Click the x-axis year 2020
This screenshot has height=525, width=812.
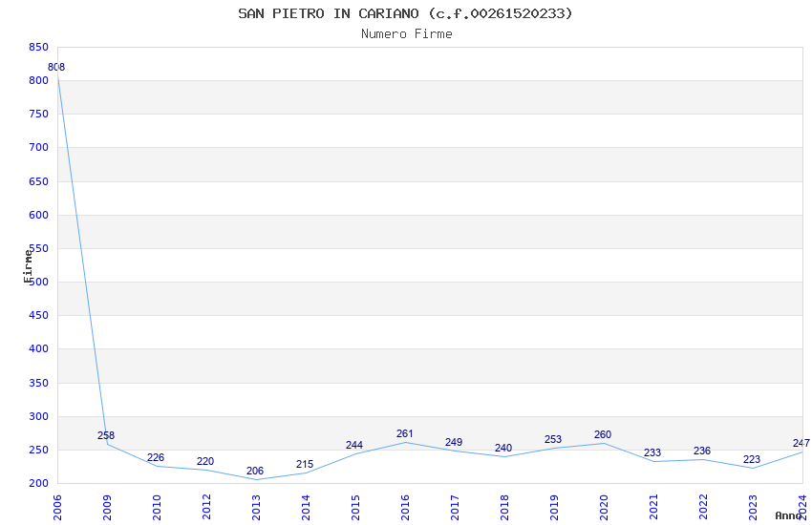click(x=604, y=508)
